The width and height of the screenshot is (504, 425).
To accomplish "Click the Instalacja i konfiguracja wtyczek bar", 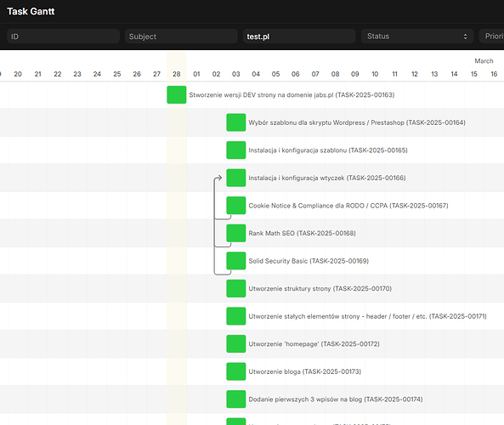I will coord(236,178).
